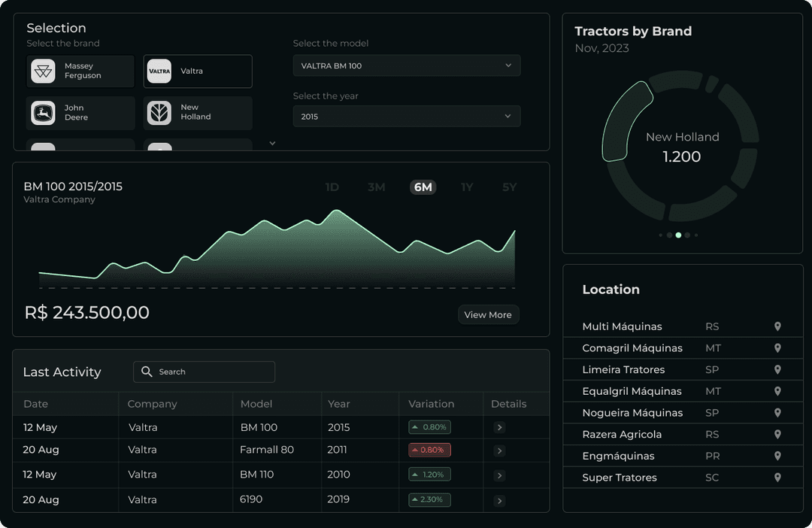
Task: Click the View More button
Action: [488, 314]
